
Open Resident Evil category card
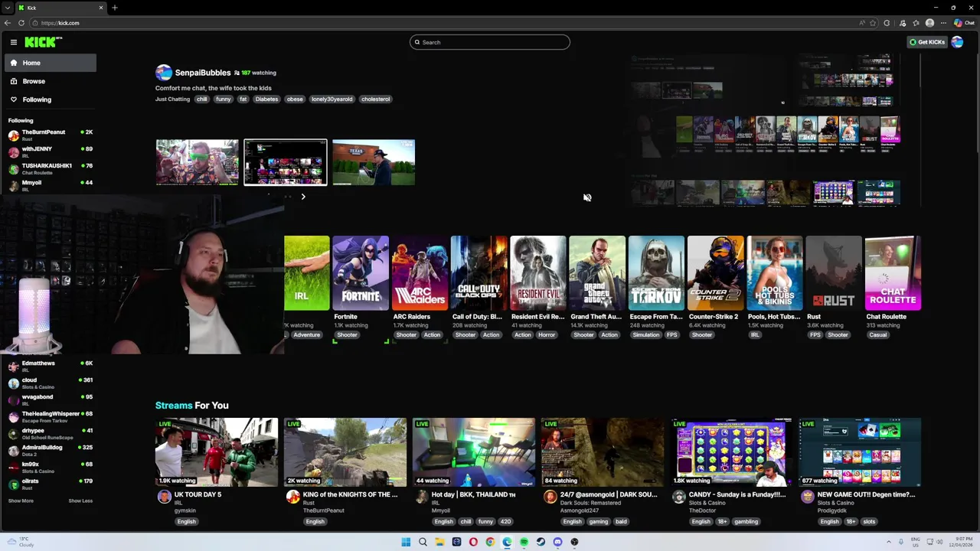click(537, 273)
